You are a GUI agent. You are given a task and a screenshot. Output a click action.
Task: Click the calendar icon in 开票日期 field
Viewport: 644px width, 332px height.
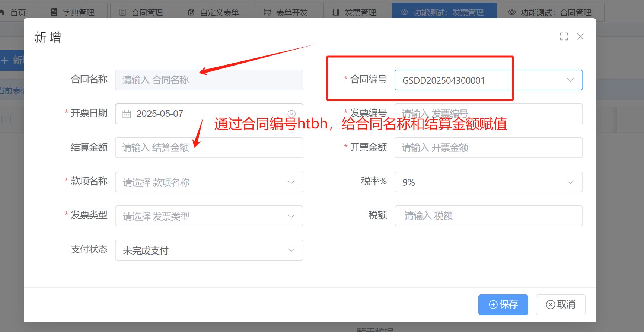[127, 114]
